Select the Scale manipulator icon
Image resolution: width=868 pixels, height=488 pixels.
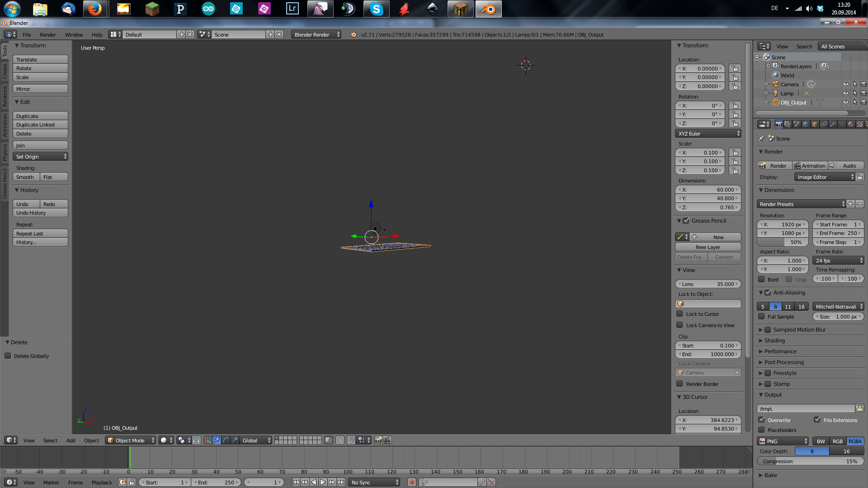pyautogui.click(x=235, y=440)
